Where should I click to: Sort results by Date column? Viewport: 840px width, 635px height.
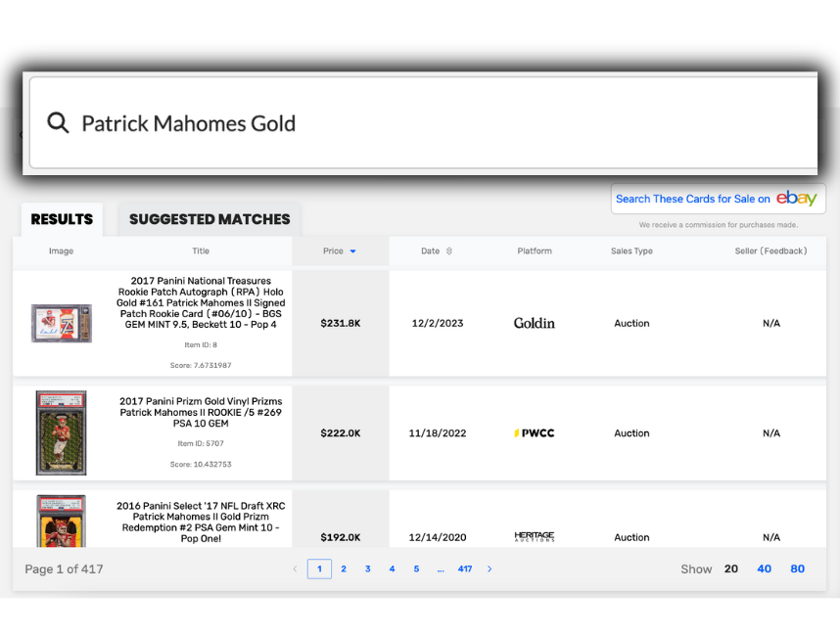click(437, 251)
